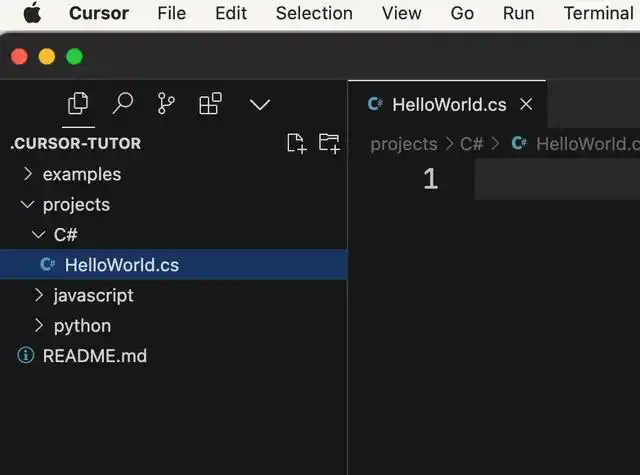Open the Extensions view icon

point(210,104)
